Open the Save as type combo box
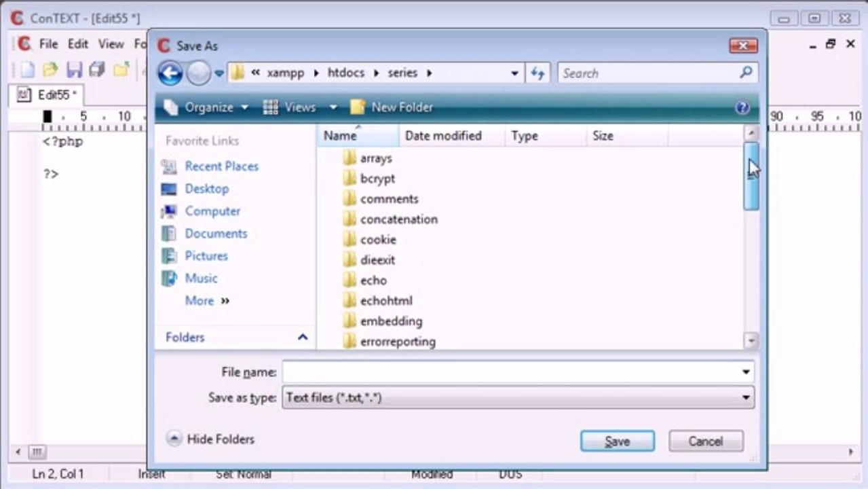The image size is (868, 489). click(x=518, y=398)
